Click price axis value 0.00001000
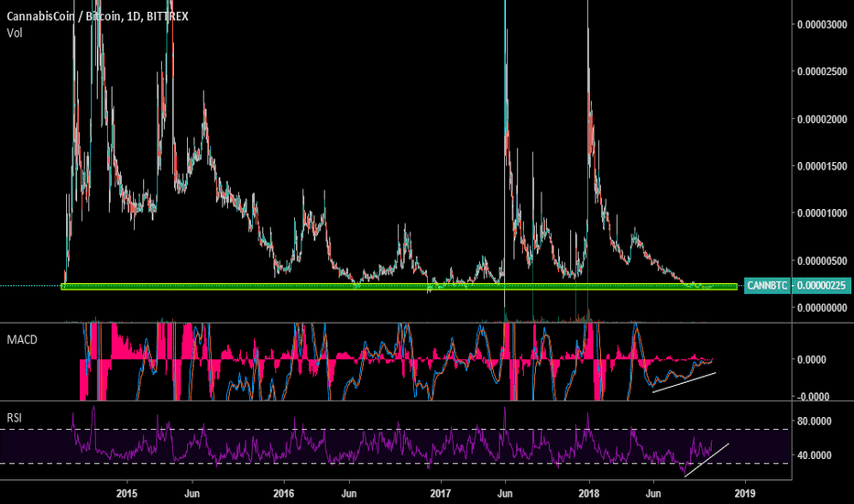The height and width of the screenshot is (504, 854). coord(822,213)
